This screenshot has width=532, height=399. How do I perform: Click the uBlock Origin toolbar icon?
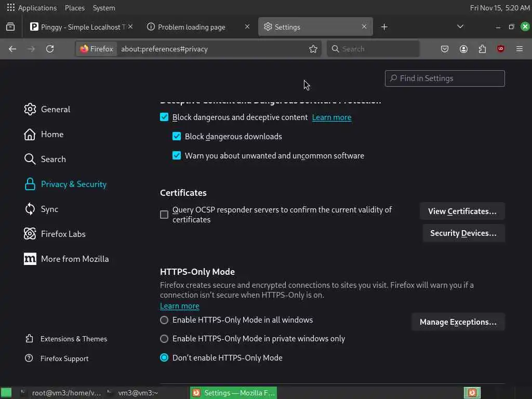(501, 49)
